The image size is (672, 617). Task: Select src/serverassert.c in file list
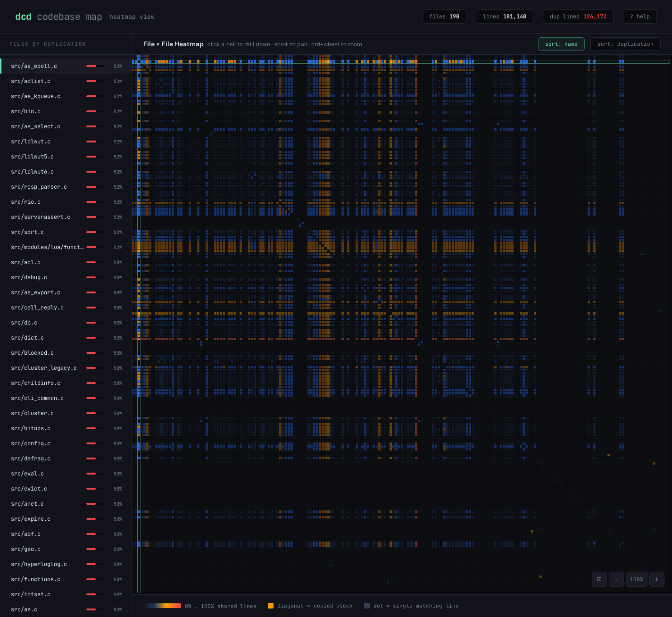click(x=66, y=217)
